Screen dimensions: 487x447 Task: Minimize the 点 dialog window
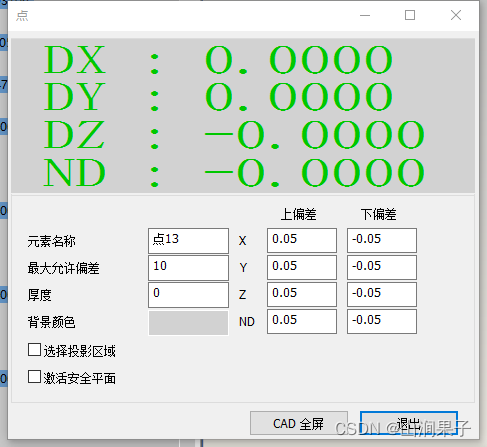(x=365, y=15)
